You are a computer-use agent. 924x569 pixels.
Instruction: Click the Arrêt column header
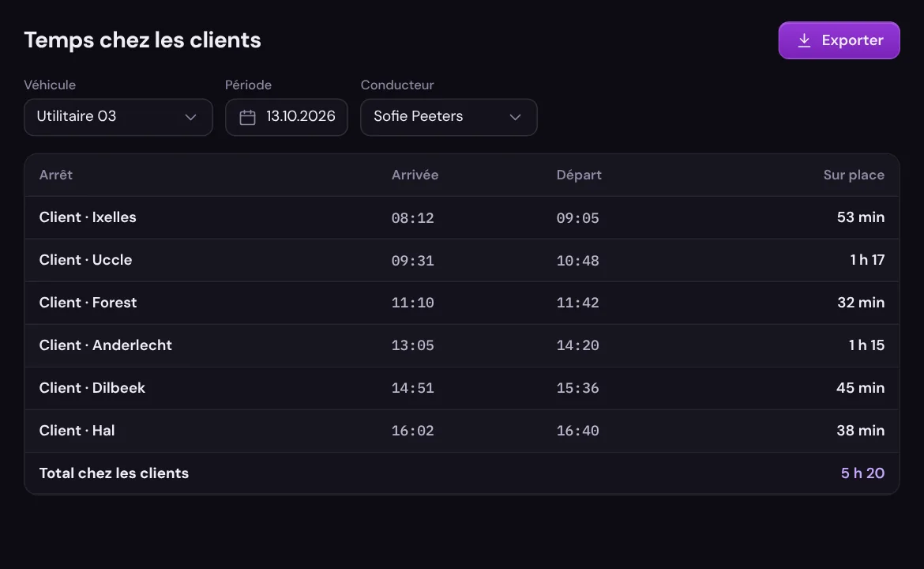tap(56, 175)
